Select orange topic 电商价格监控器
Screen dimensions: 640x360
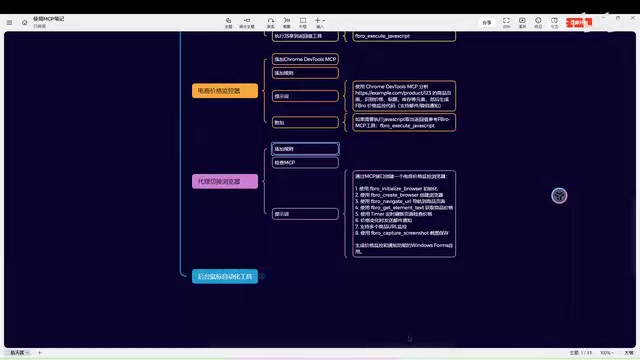(x=225, y=91)
